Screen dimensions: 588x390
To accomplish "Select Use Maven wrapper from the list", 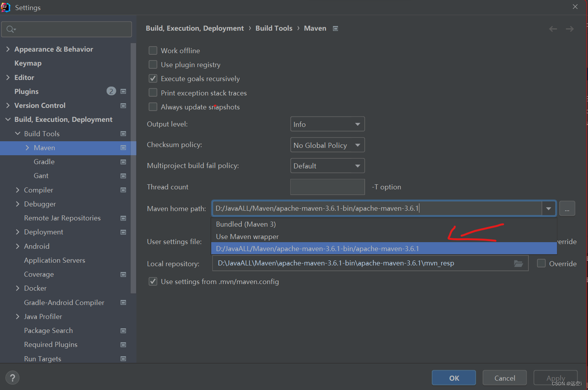I will coord(247,236).
